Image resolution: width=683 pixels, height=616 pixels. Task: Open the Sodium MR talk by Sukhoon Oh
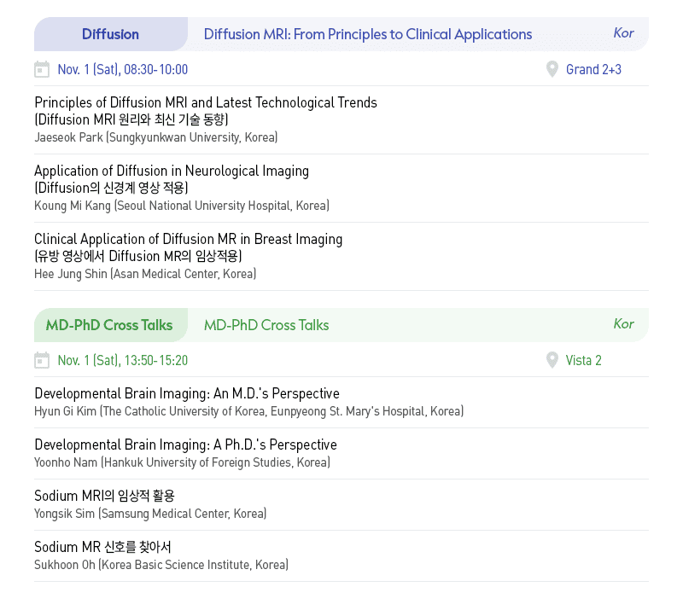pos(102,547)
